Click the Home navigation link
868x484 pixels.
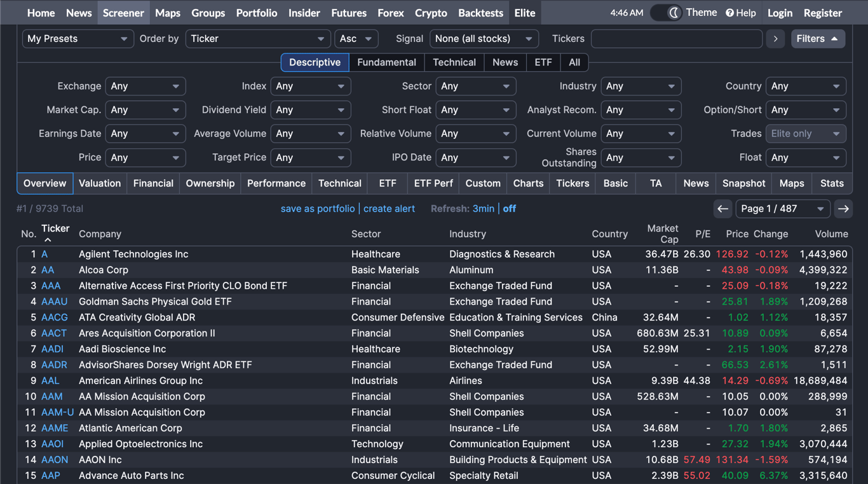[41, 13]
